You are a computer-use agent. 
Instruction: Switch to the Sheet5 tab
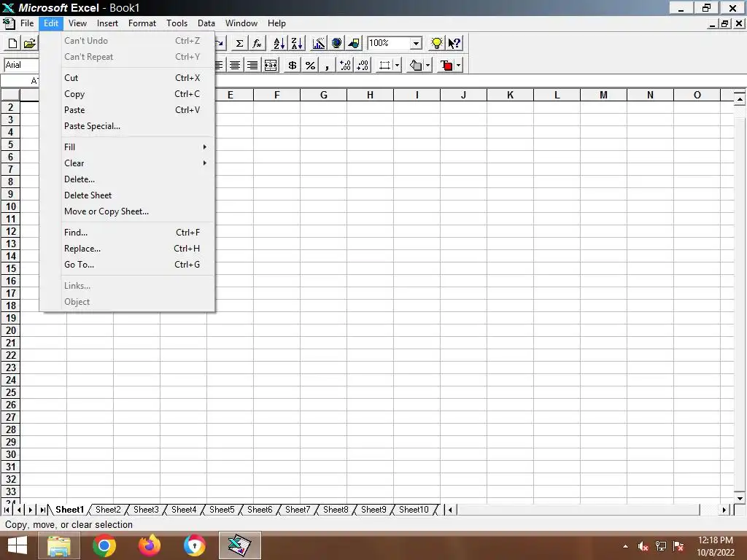(222, 510)
